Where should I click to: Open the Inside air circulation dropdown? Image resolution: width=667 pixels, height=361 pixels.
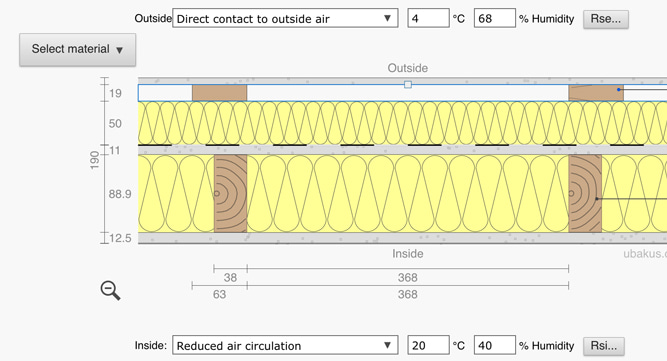[x=285, y=345]
